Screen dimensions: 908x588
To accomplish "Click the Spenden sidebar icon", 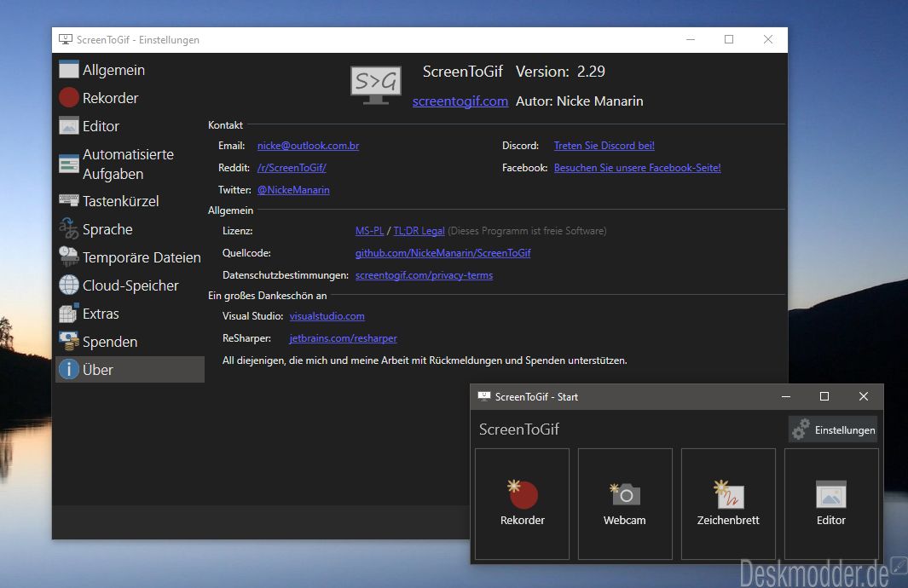I will pos(69,341).
